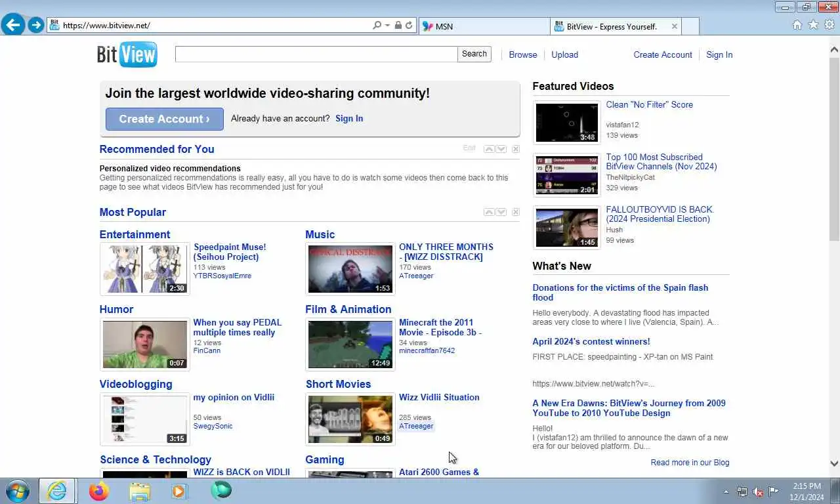
Task: Open Favorites star icon
Action: coord(813,25)
